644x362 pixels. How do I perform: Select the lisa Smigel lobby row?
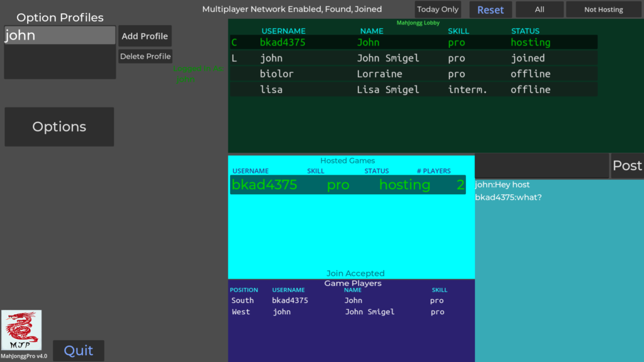click(x=413, y=90)
